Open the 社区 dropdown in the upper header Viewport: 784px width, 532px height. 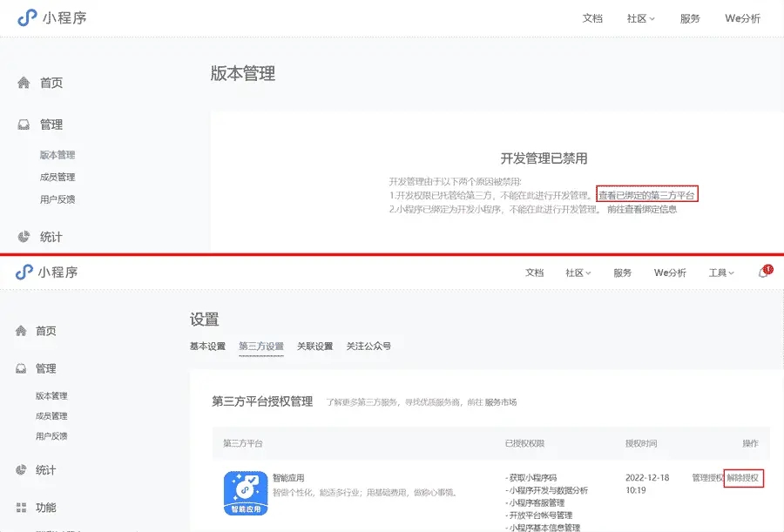click(640, 18)
